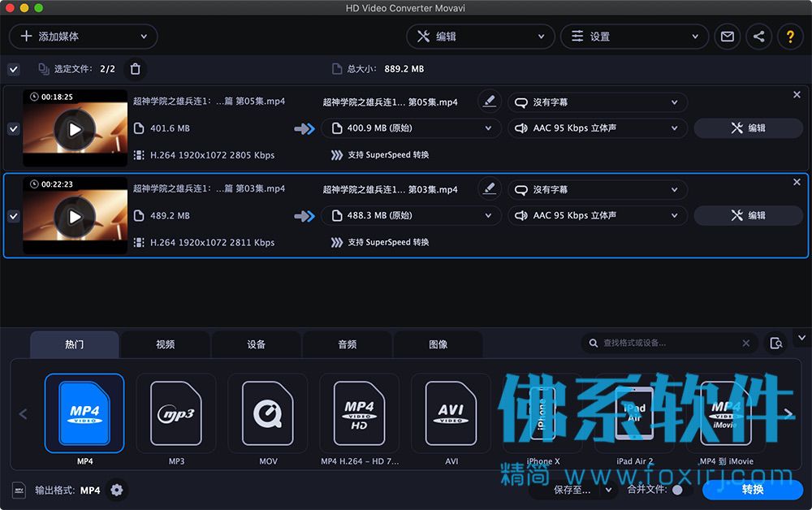The image size is (812, 510).
Task: Click the 编辑 button for 第05集.mp4
Action: pos(749,128)
